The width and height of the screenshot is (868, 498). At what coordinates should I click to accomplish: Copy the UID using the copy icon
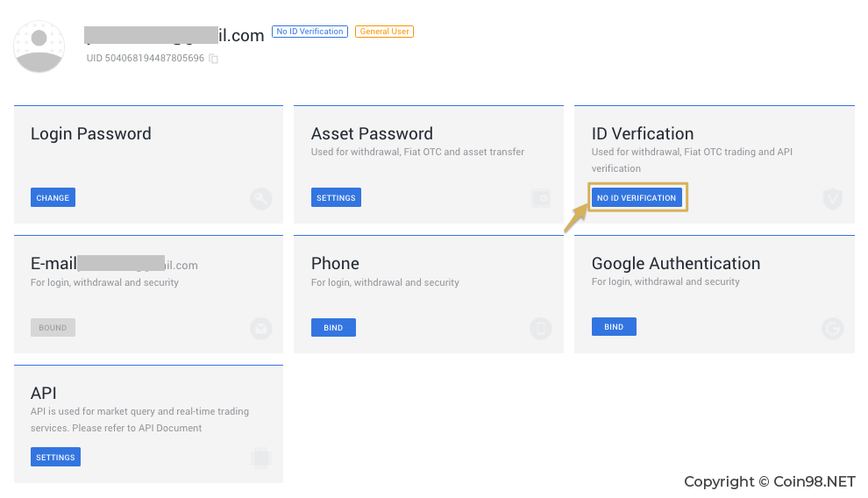click(214, 59)
